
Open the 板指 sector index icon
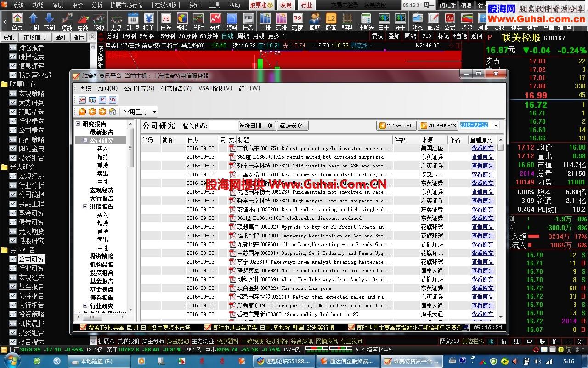182,21
